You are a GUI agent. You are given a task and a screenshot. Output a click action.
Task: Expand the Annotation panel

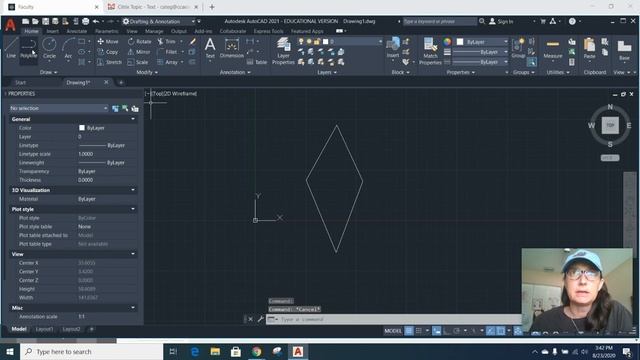235,72
